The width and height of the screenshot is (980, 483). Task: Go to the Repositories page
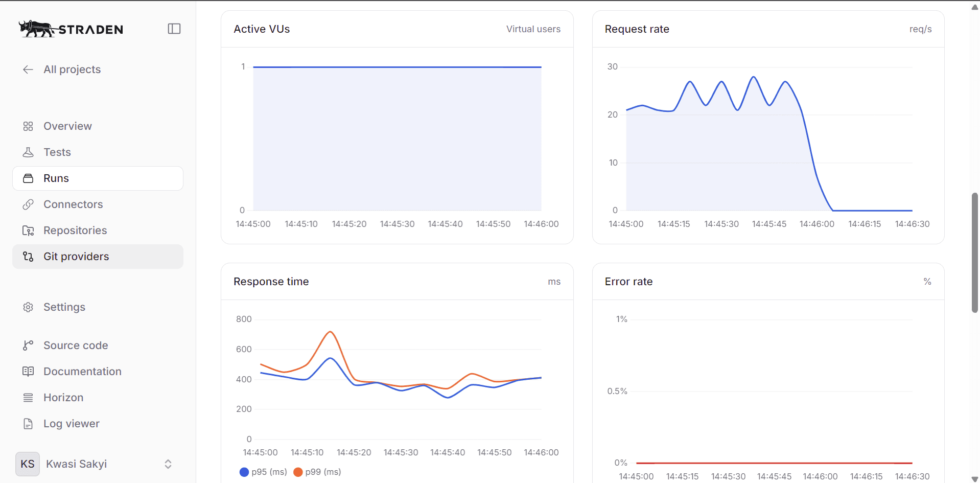point(98,231)
